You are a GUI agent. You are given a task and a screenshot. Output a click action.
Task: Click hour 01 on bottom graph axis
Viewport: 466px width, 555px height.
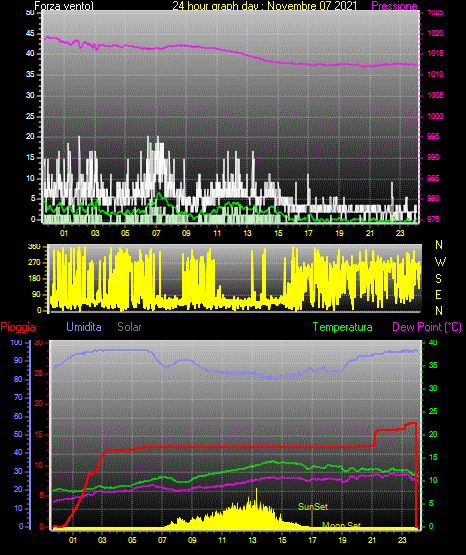[73, 540]
